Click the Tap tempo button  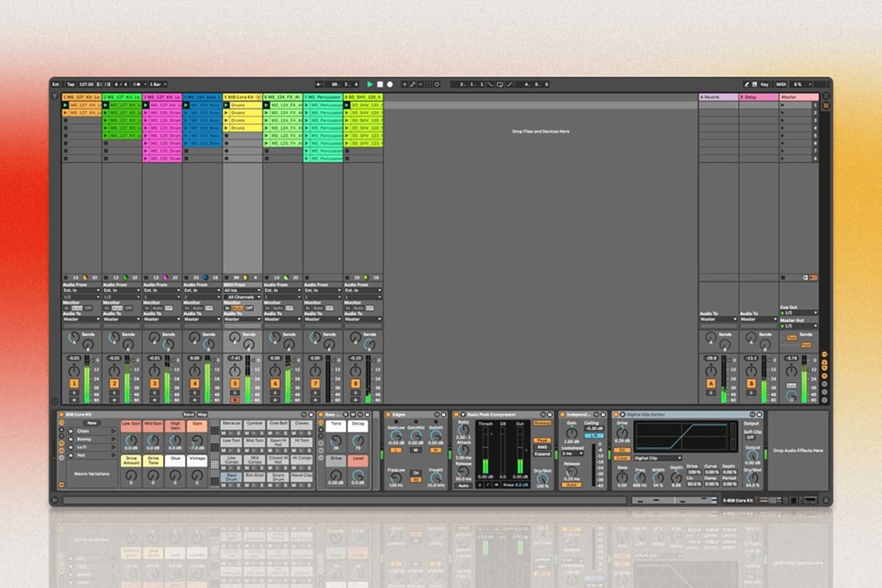click(x=71, y=85)
